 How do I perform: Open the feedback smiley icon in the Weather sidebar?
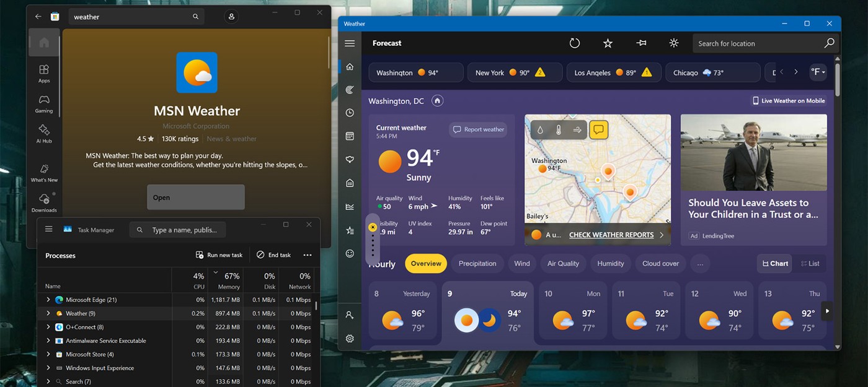[x=350, y=253]
